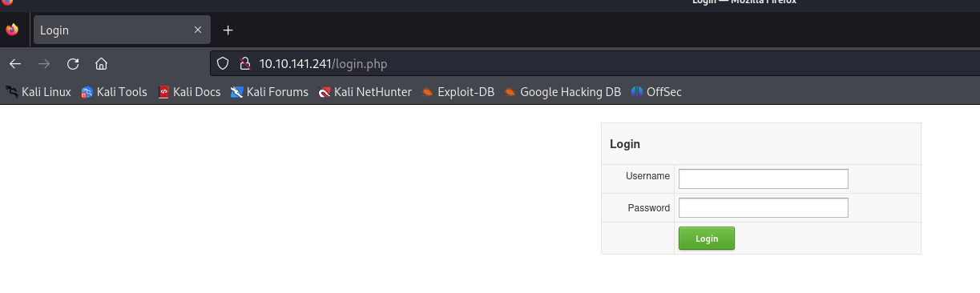Click into the Username field
980x293 pixels.
click(x=763, y=179)
